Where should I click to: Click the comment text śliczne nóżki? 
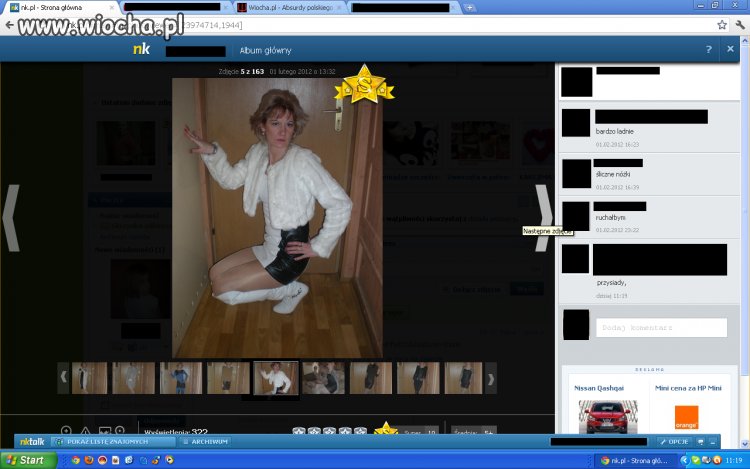(613, 175)
